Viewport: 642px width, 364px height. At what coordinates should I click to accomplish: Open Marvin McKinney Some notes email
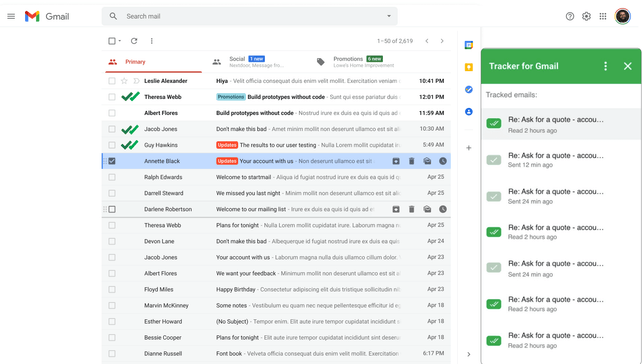(x=276, y=305)
